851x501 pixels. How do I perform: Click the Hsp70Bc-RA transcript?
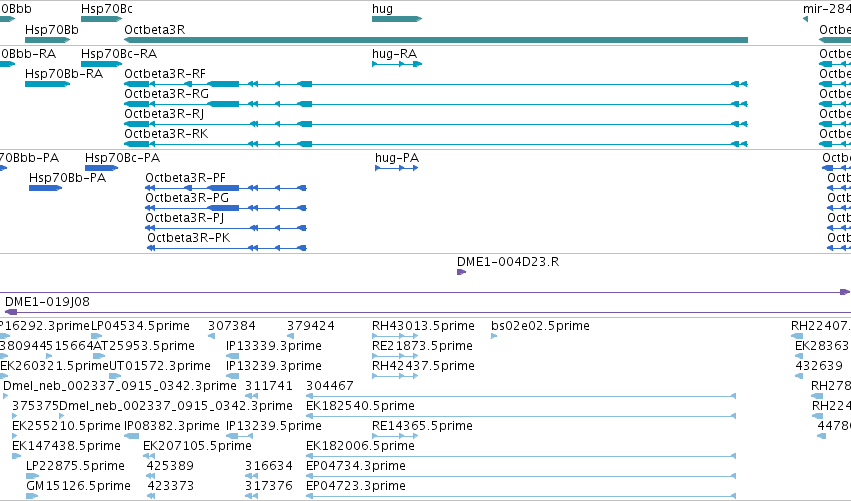click(101, 64)
